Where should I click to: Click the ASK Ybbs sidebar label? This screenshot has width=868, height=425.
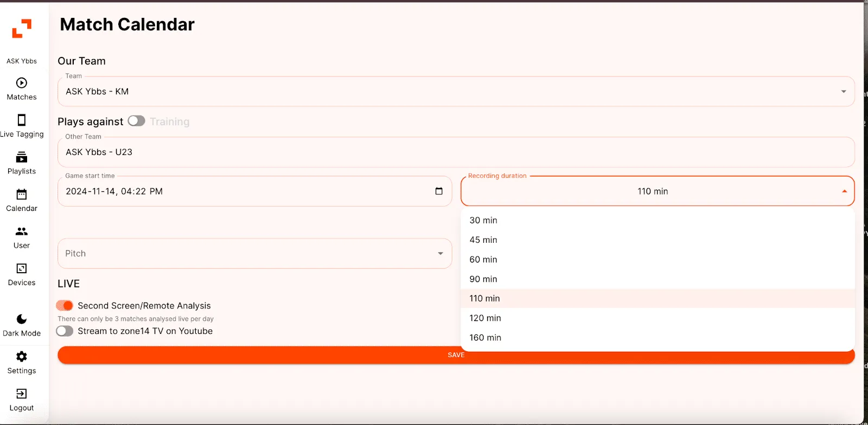click(22, 61)
